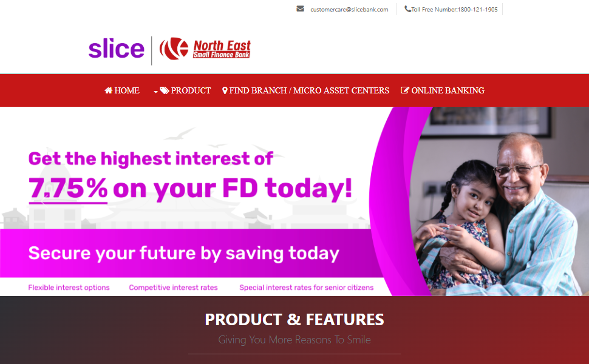Screen dimensions: 589x364
Task: Go to ONLINE BANKING
Action: [443, 90]
